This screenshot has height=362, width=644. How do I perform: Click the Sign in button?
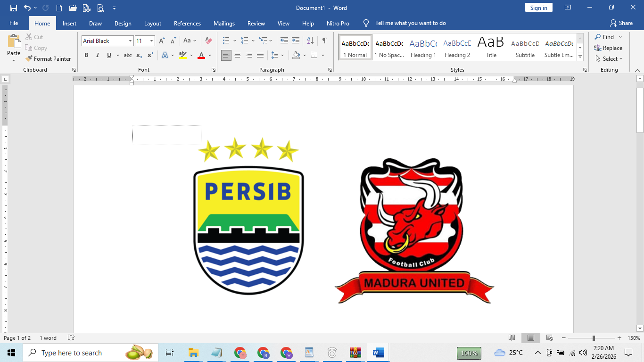[538, 8]
